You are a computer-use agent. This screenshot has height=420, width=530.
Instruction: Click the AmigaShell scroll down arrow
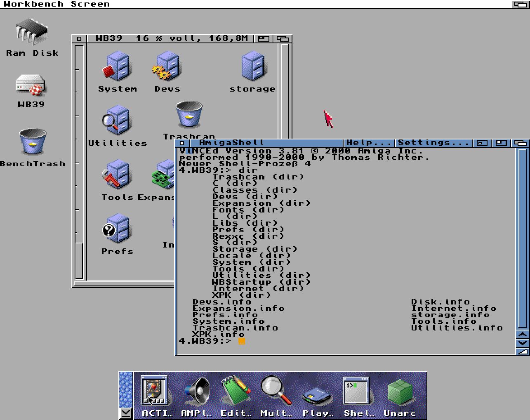coord(523,343)
